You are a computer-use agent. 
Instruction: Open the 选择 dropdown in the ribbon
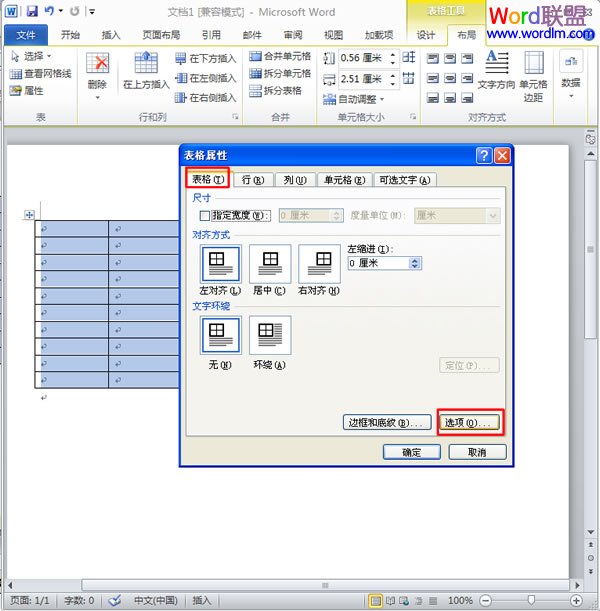[32, 57]
